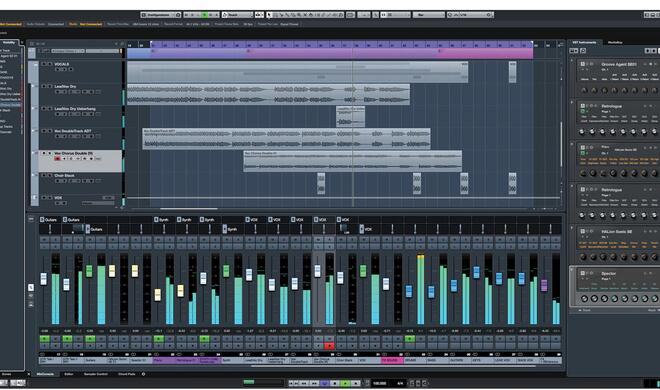This screenshot has height=390, width=660.
Task: Solo the LeadVox Dry track in track list
Action: tap(50, 86)
